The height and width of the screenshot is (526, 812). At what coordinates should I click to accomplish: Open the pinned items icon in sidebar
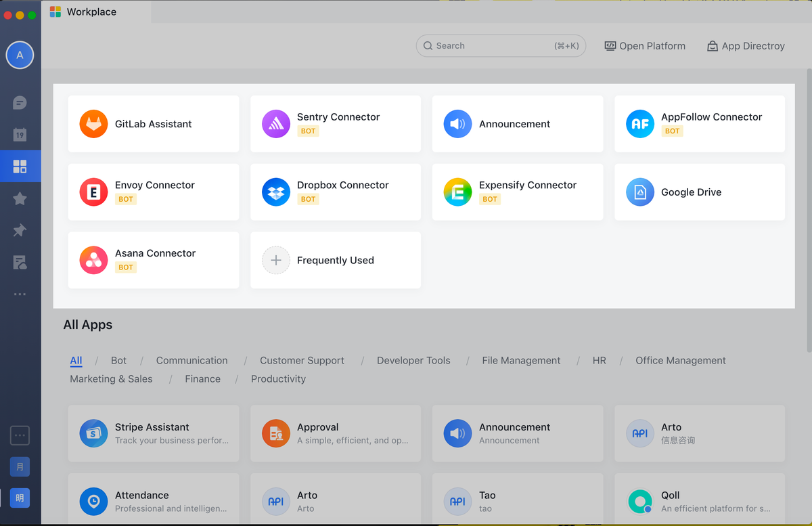[x=20, y=231]
